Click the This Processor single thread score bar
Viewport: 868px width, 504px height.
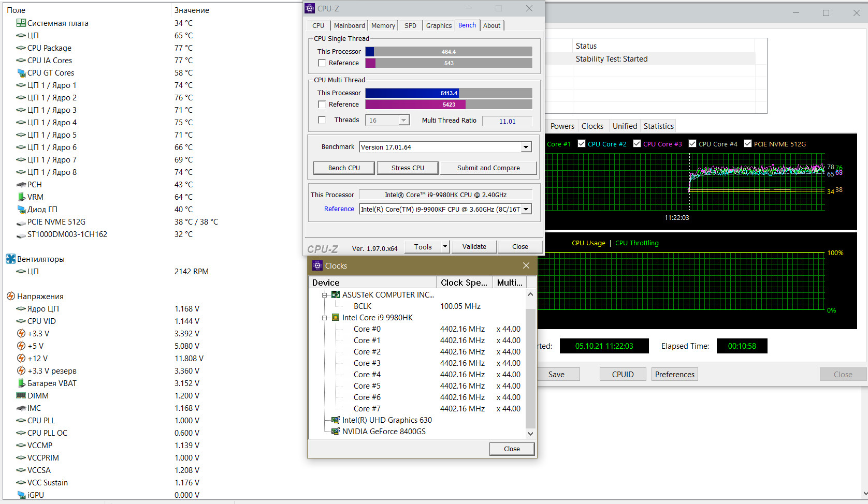pyautogui.click(x=449, y=52)
